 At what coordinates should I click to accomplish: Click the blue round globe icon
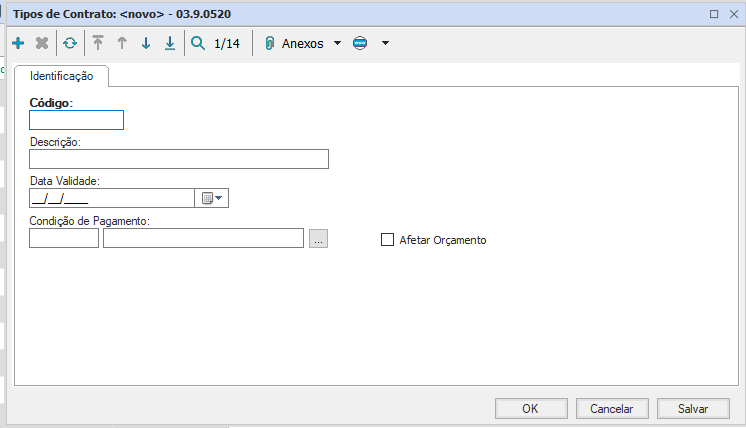360,43
